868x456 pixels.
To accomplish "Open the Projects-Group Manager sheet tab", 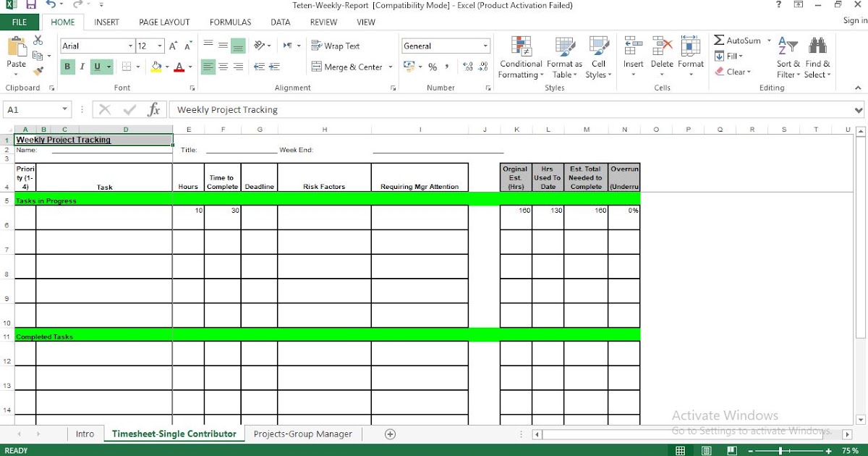I will 303,434.
